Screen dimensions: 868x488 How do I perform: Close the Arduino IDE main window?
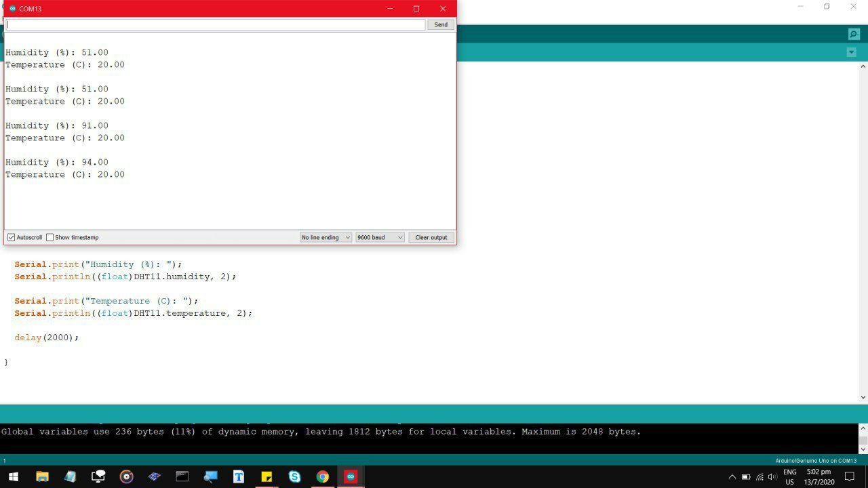(x=854, y=7)
